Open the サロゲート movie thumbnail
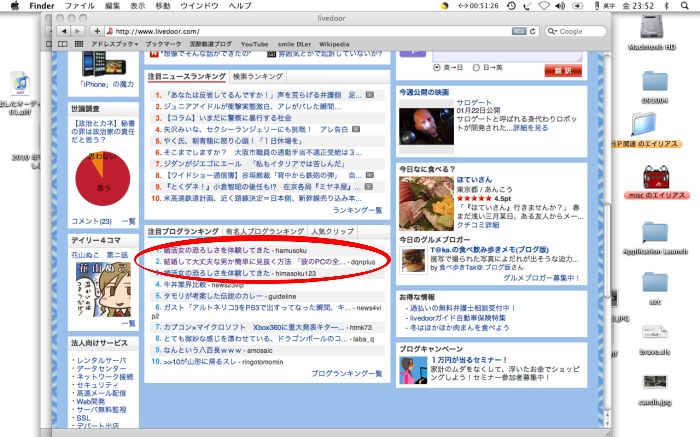Screen dimensions: 700x437 click(426, 126)
